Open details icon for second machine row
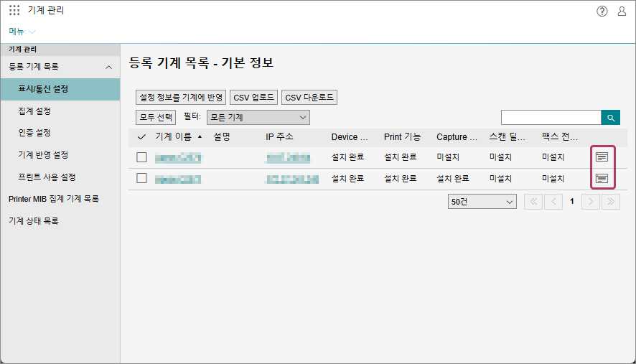Viewport: 636px width, 364px height. click(x=602, y=178)
